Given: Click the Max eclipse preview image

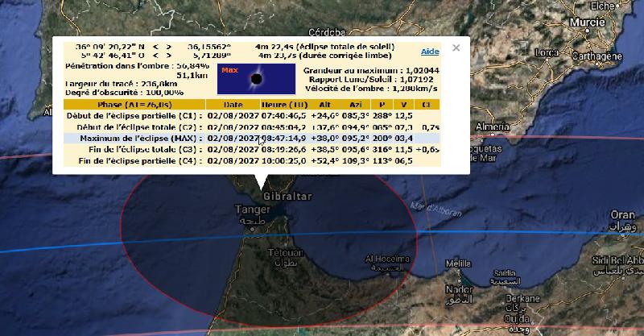Looking at the screenshot, I should coord(256,78).
